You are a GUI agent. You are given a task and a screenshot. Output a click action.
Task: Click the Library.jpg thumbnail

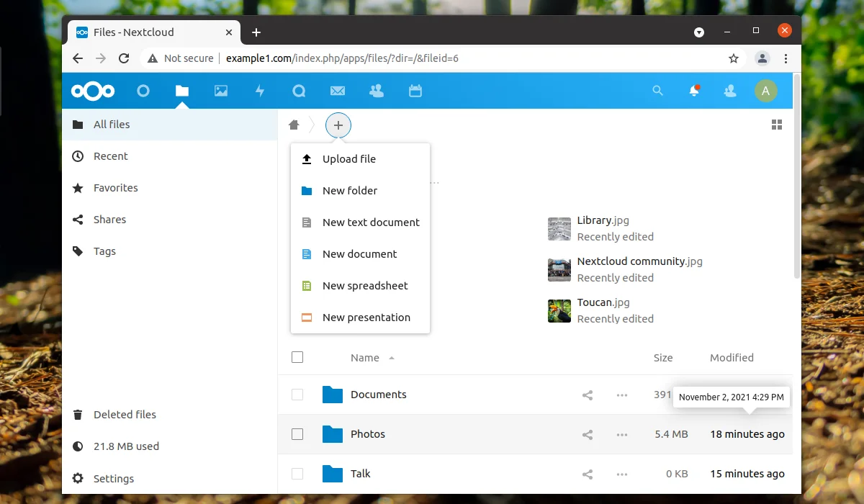[x=559, y=229]
